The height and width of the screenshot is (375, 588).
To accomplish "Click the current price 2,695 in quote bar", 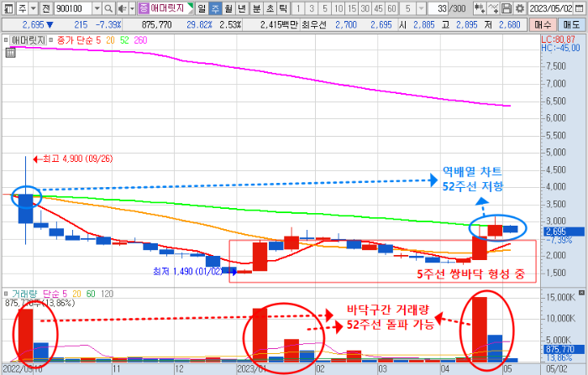I will pos(34,25).
